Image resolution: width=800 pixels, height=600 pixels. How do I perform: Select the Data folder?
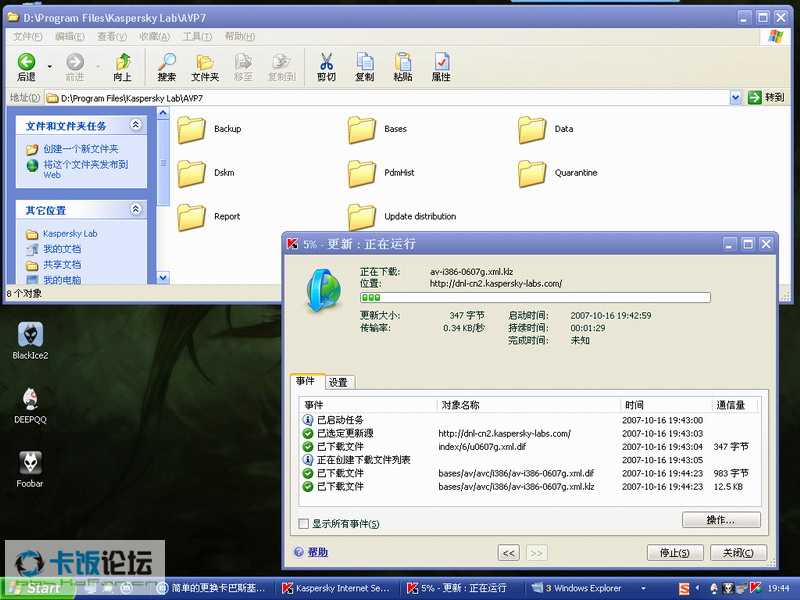pyautogui.click(x=545, y=129)
